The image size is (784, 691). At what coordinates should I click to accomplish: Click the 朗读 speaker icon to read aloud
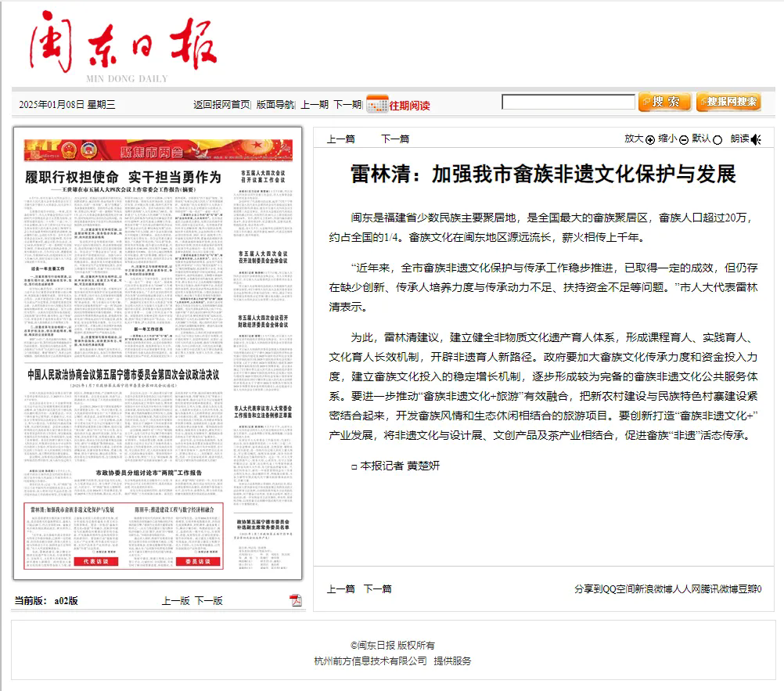pyautogui.click(x=756, y=139)
